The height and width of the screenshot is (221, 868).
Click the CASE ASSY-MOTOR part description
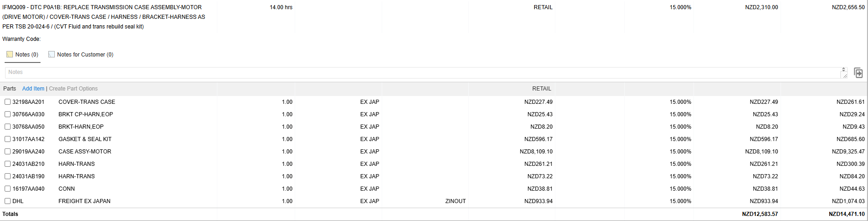[85, 152]
